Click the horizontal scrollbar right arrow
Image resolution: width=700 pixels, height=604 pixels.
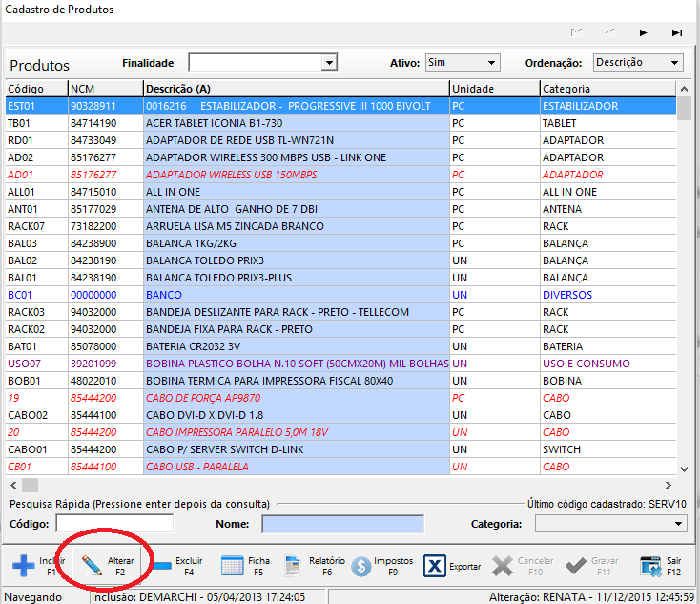tap(669, 485)
